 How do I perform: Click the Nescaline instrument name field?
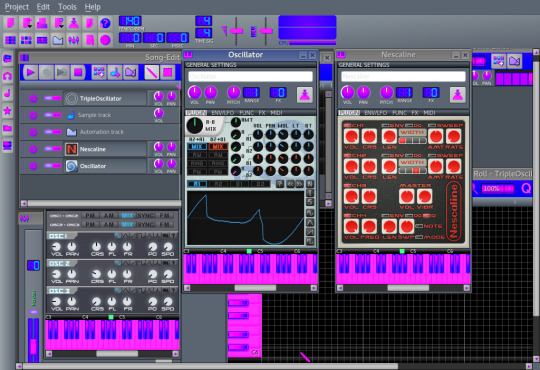403,76
